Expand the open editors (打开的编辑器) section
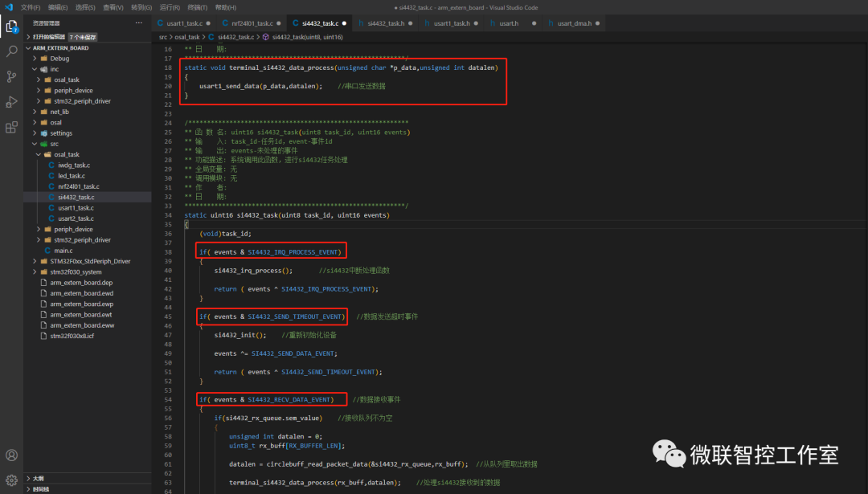868x494 pixels. [49, 37]
